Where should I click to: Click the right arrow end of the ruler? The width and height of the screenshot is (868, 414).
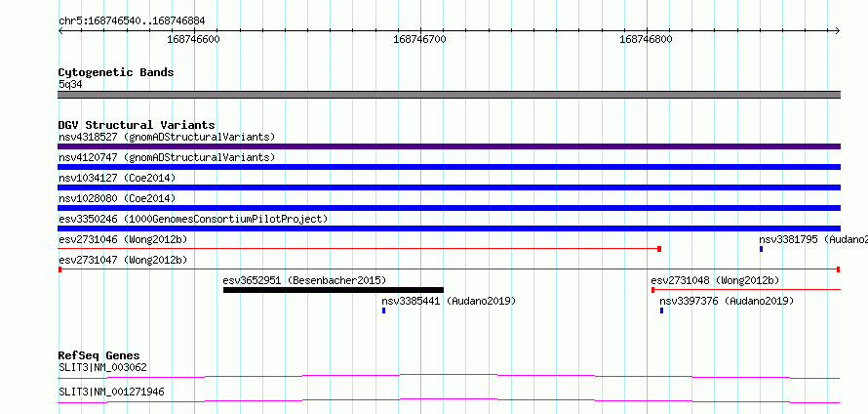838,30
